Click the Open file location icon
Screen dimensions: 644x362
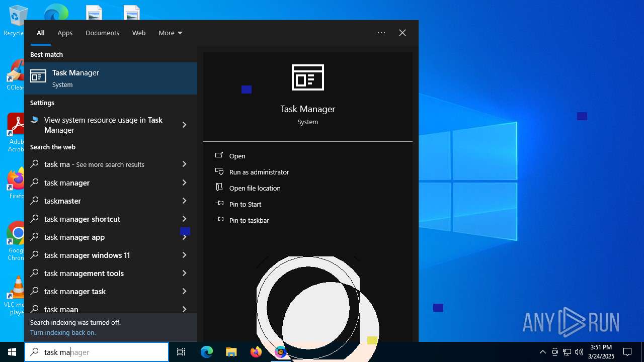[219, 188]
